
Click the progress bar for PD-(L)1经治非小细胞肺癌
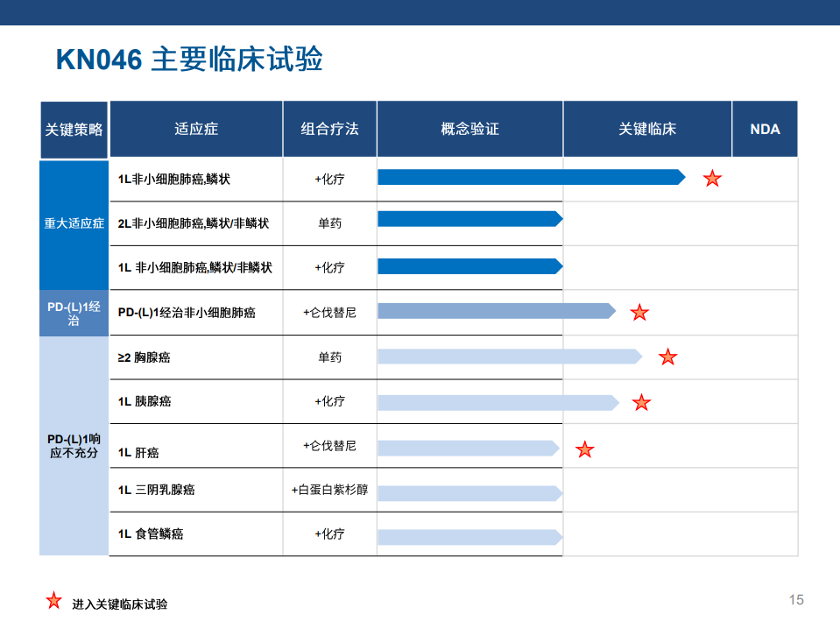[497, 311]
